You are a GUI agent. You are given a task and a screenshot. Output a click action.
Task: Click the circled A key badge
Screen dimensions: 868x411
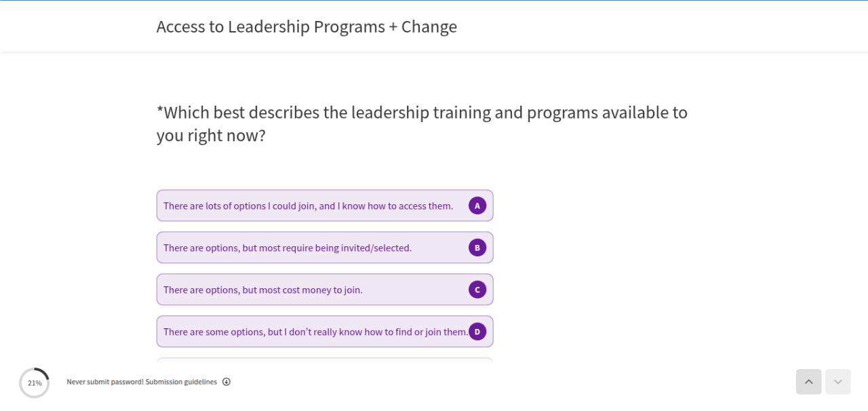tap(477, 206)
